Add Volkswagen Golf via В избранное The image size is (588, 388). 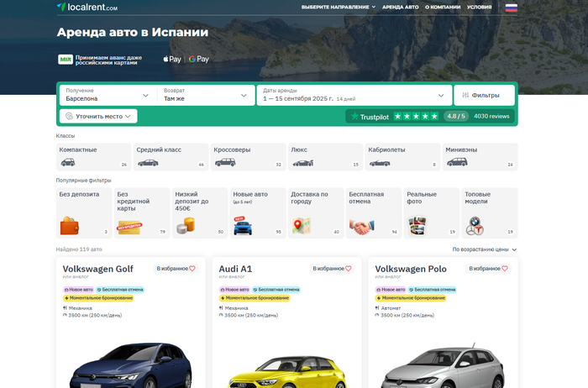pyautogui.click(x=176, y=269)
